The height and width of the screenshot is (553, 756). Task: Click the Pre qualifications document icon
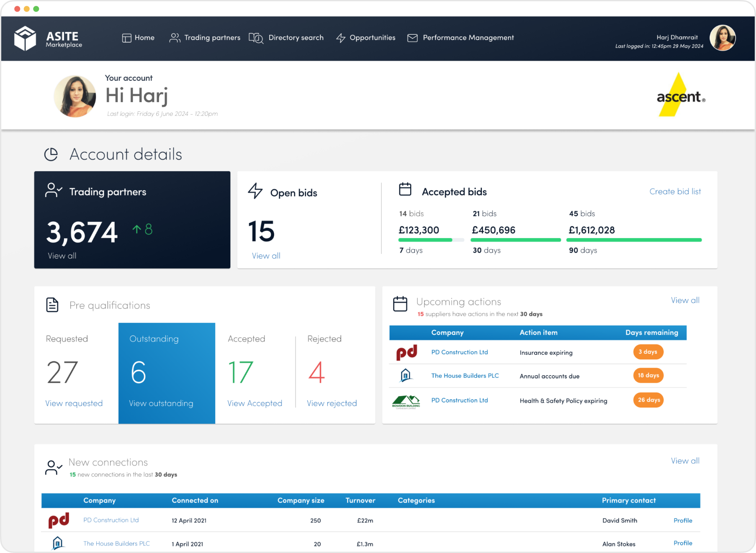tap(52, 305)
